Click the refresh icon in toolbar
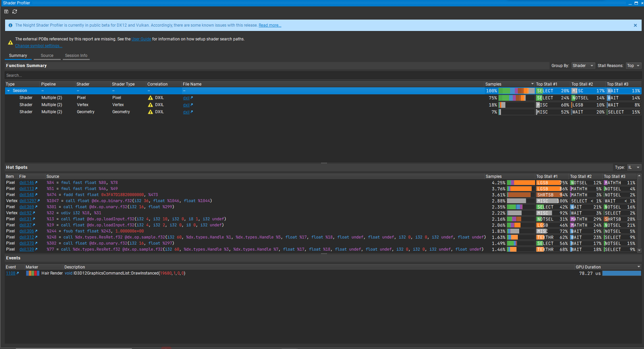Viewport: 644px width, 349px height. [15, 11]
